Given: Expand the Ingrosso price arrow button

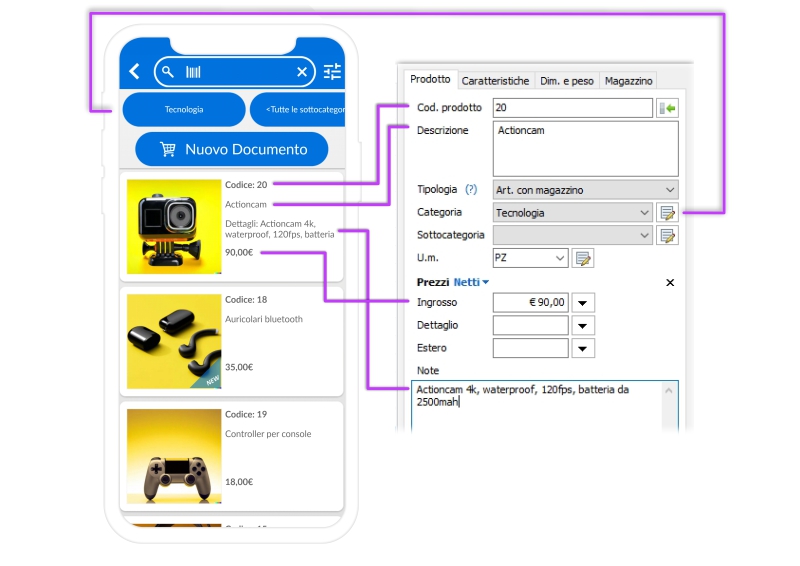Looking at the screenshot, I should [584, 302].
